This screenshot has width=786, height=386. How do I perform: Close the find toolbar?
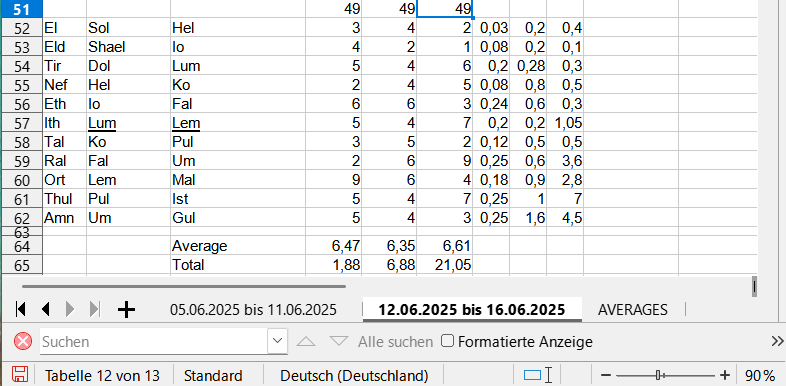[23, 342]
